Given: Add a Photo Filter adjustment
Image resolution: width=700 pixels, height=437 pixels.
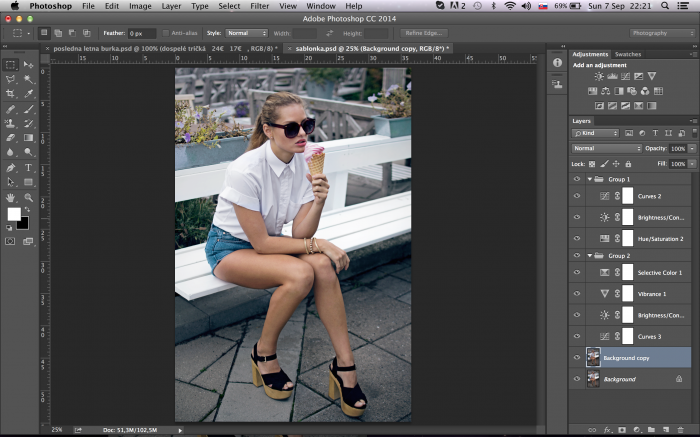Looking at the screenshot, I should click(632, 91).
